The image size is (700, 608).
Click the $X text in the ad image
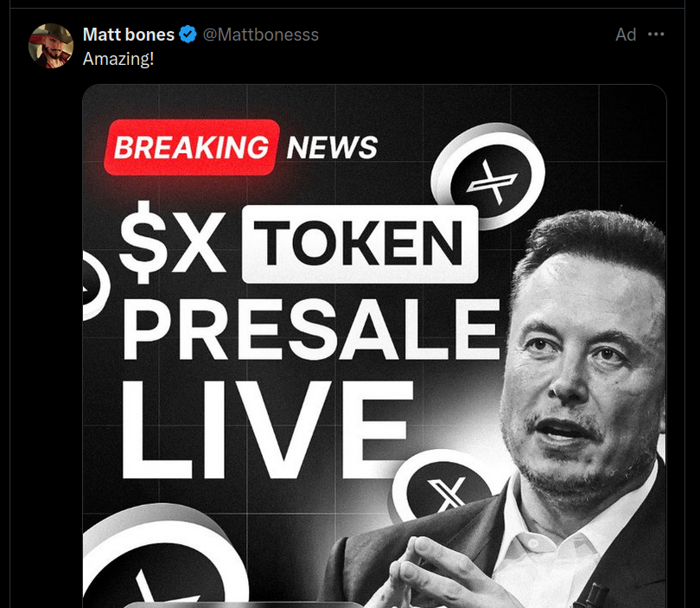pyautogui.click(x=173, y=241)
